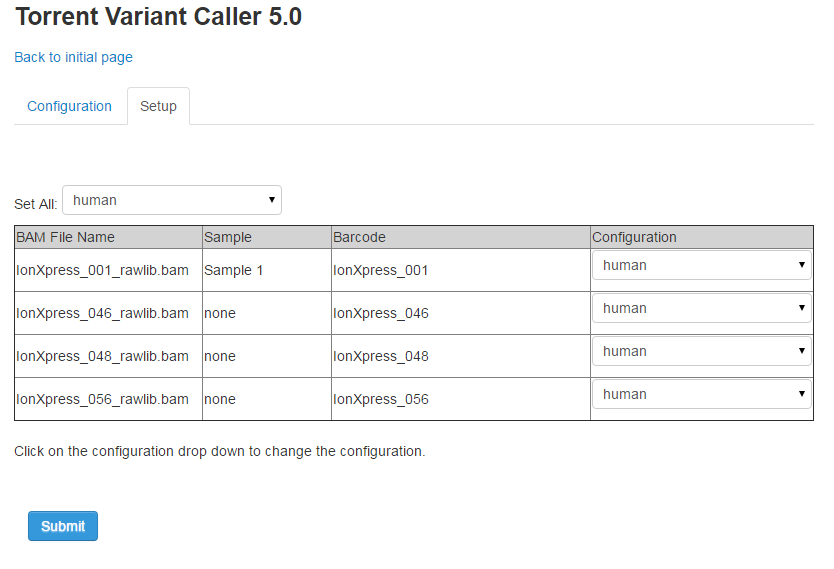Image resolution: width=834 pixels, height=569 pixels.
Task: Select the IonXpress_001_rawlib.bam file cell
Action: pos(109,270)
